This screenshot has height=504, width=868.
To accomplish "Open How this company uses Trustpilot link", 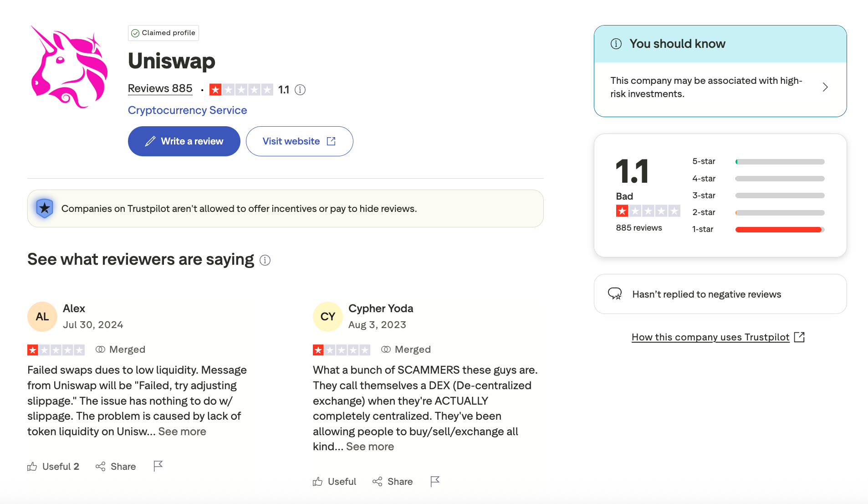I will coord(710,337).
